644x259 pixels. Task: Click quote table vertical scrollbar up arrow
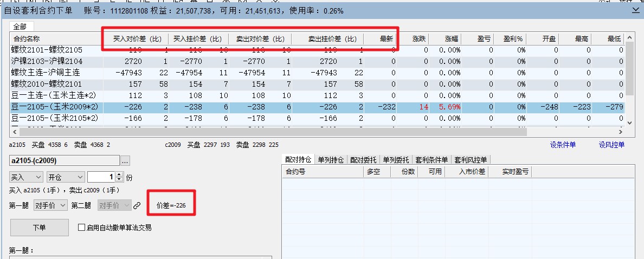coord(629,38)
